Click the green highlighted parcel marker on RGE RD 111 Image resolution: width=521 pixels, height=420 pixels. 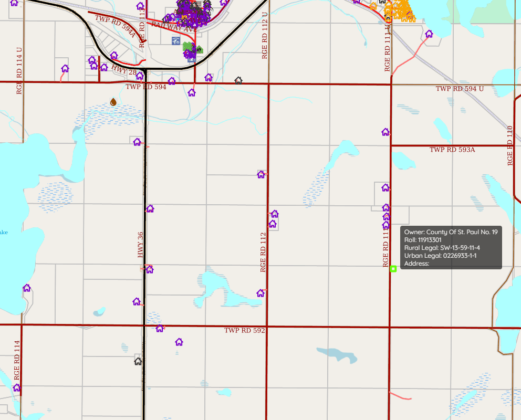pyautogui.click(x=393, y=269)
